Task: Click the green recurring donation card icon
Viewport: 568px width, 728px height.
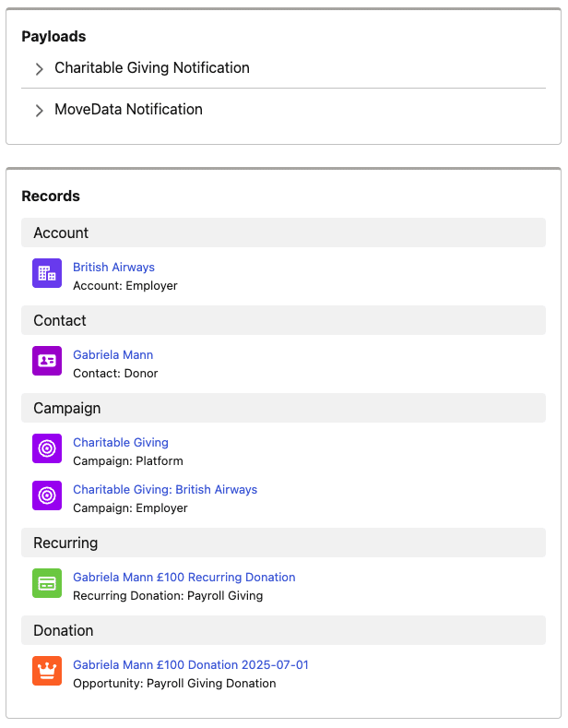Action: tap(47, 583)
